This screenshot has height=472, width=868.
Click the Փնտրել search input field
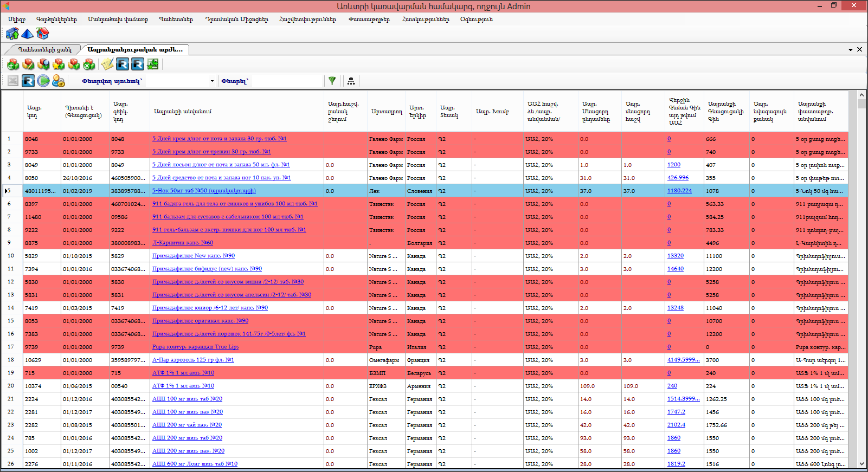[x=286, y=81]
